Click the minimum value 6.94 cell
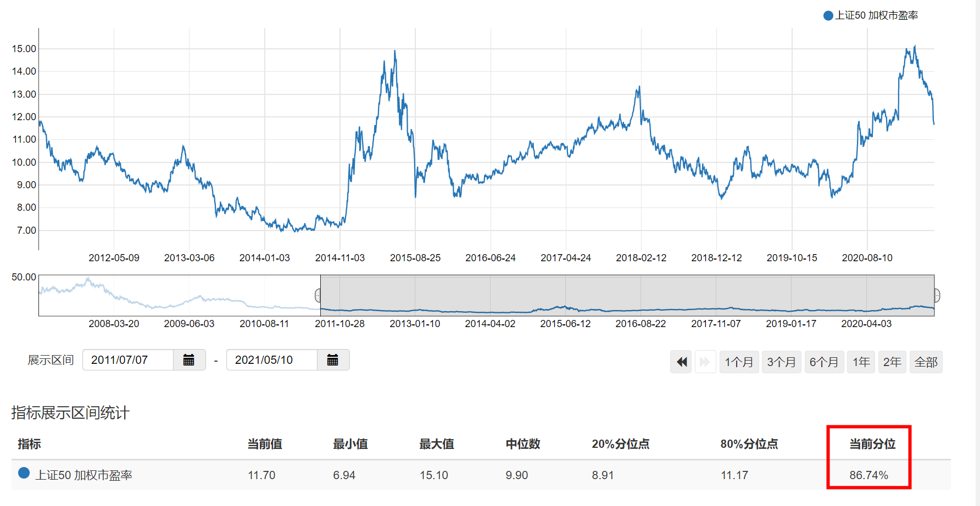This screenshot has width=980, height=506. [x=344, y=475]
